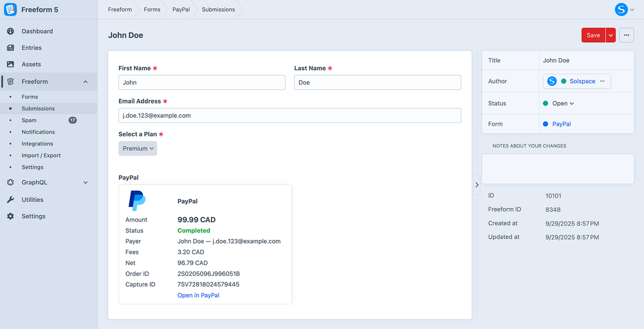
Task: Collapse the right details sidebar
Action: (477, 185)
